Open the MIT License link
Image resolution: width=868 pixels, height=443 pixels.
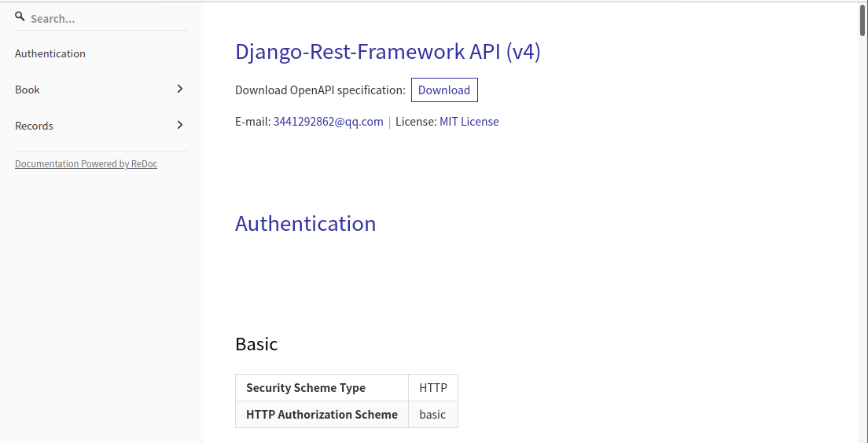(x=469, y=122)
